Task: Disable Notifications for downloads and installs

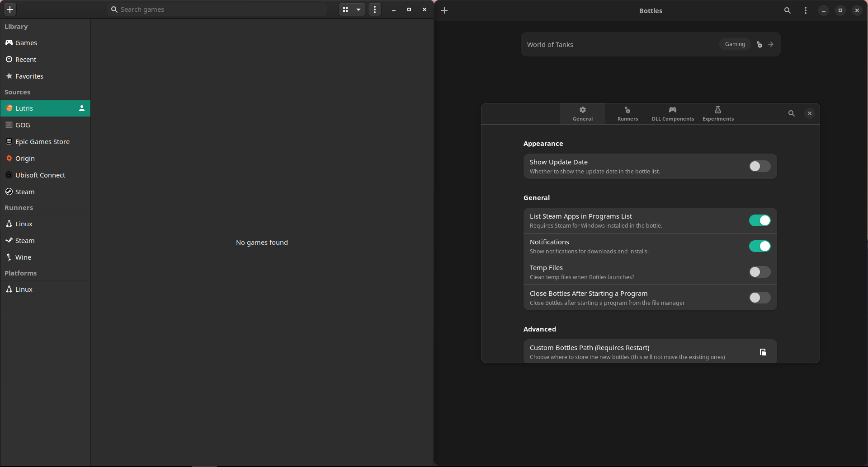Action: point(760,246)
